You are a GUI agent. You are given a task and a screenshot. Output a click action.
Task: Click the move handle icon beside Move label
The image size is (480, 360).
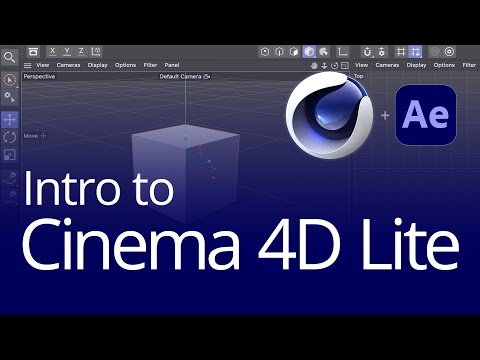tap(43, 136)
